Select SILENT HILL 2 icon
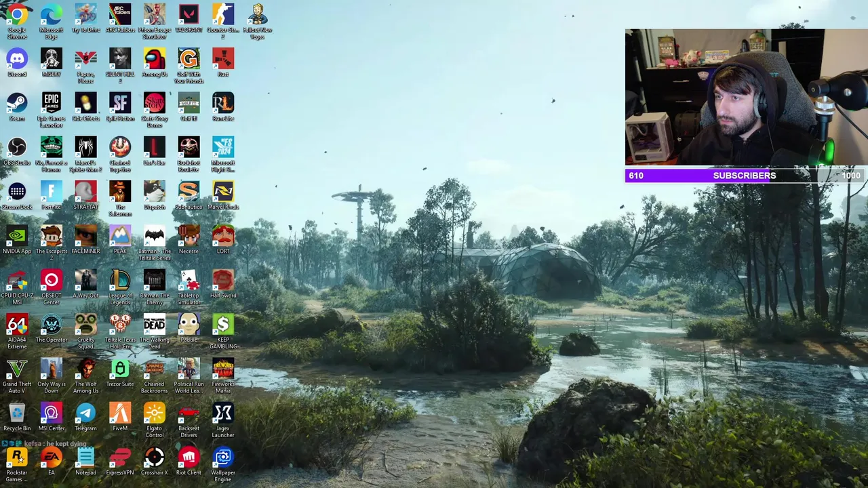 coord(120,64)
